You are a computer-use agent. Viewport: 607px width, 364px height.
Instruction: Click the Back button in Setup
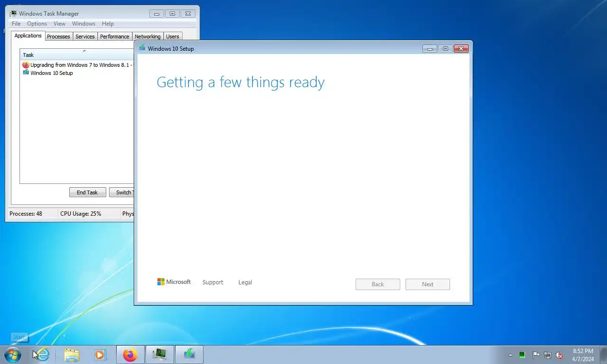(377, 284)
